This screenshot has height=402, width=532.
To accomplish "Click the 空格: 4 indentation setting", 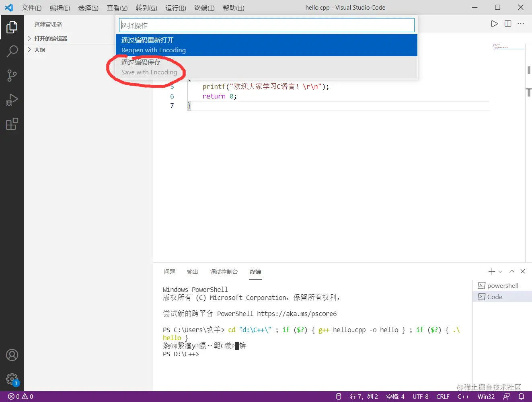I will coord(395,396).
